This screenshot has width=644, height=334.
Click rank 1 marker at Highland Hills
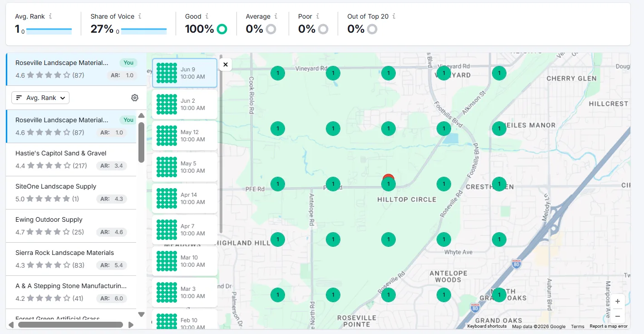278,239
